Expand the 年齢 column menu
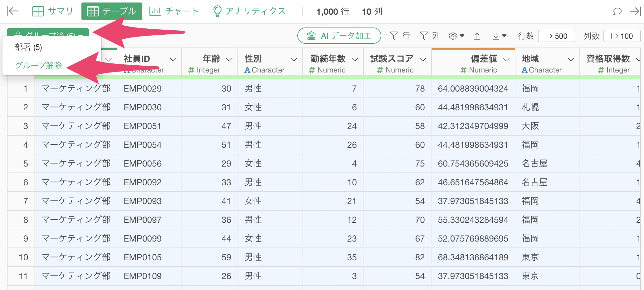Viewport: 644px width, 290px height. pyautogui.click(x=229, y=59)
